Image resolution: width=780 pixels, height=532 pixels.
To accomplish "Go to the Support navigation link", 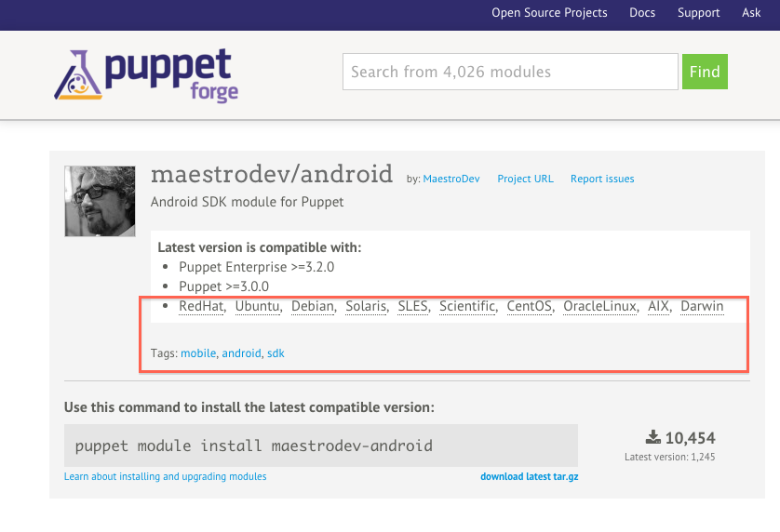I will click(698, 13).
